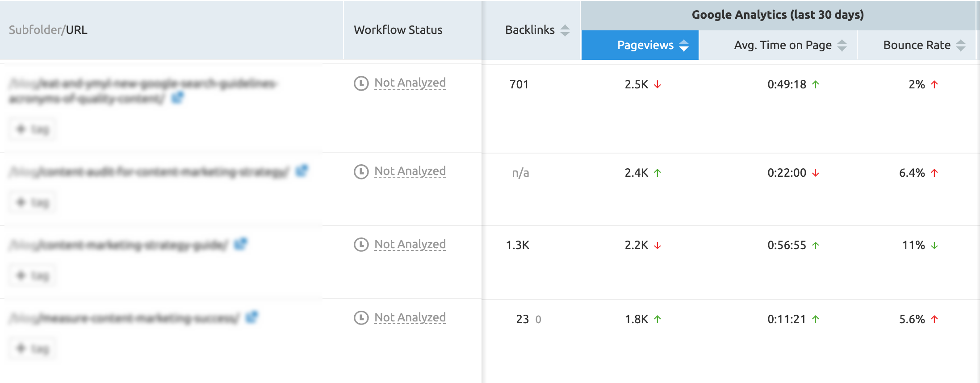Open external link icon for third row URL

click(240, 244)
